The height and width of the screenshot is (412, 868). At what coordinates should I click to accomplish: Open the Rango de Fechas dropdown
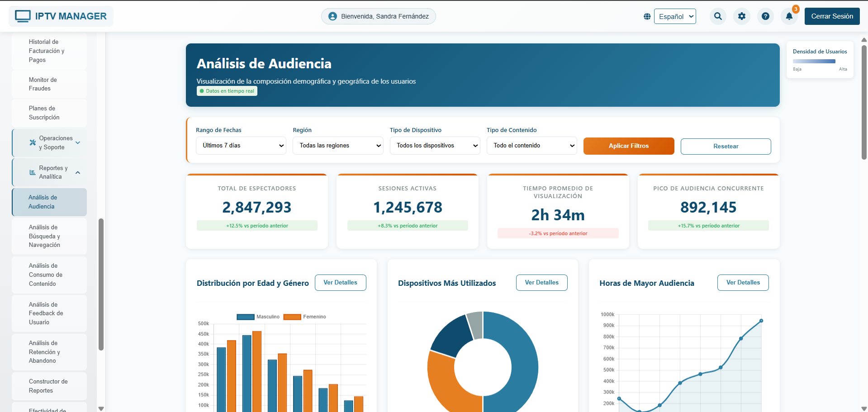tap(241, 146)
